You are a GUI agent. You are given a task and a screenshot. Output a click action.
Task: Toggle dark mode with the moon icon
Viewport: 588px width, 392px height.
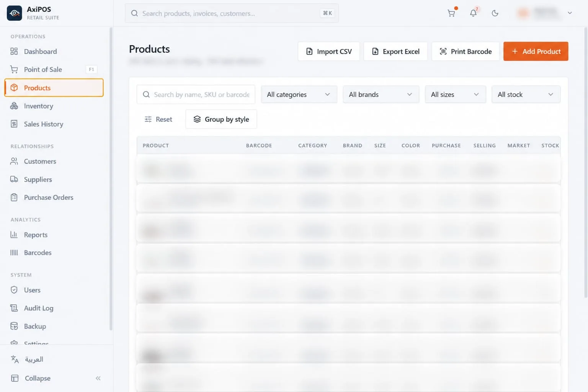(x=495, y=13)
